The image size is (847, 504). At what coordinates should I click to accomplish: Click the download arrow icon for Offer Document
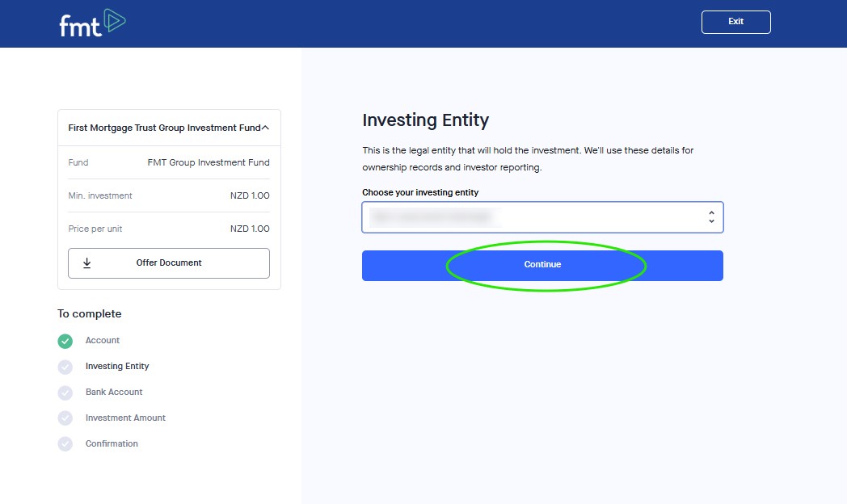pos(87,263)
